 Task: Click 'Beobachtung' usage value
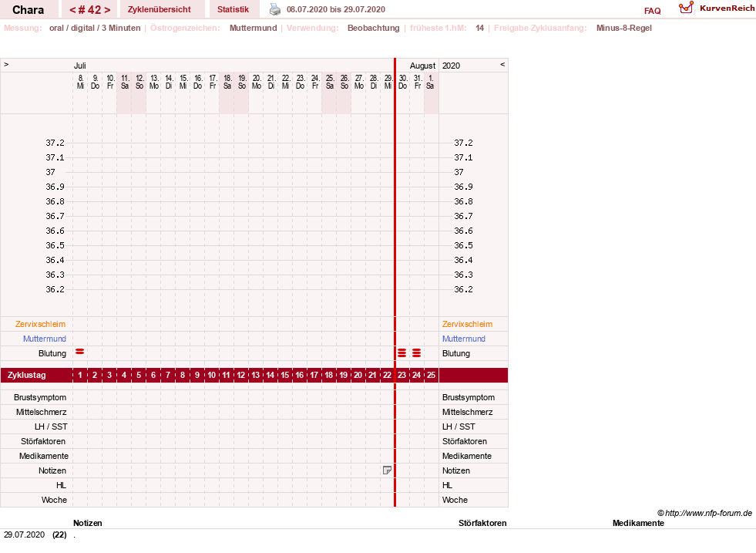coord(374,28)
